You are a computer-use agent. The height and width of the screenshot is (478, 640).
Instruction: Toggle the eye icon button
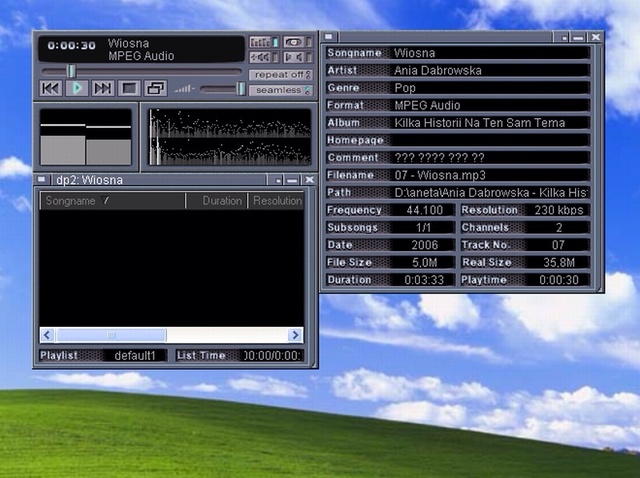point(297,42)
